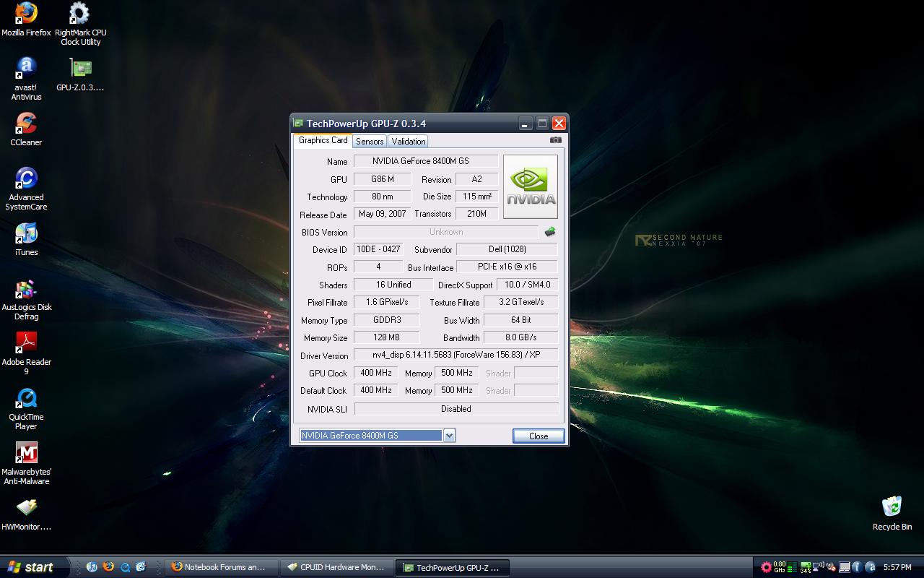The height and width of the screenshot is (578, 924).
Task: Click the QuickTime quick launch icon
Action: [x=125, y=567]
